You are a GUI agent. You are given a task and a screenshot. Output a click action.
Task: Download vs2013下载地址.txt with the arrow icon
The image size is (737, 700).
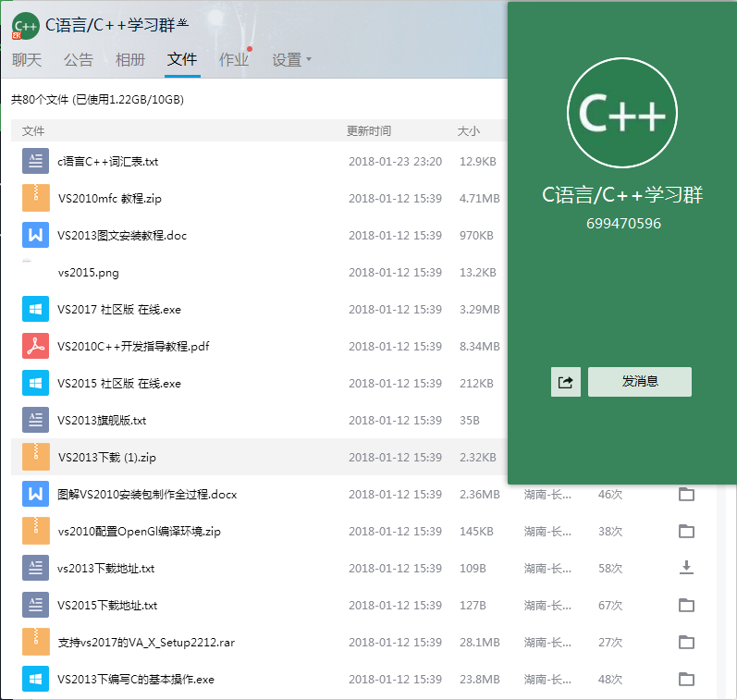pyautogui.click(x=687, y=568)
